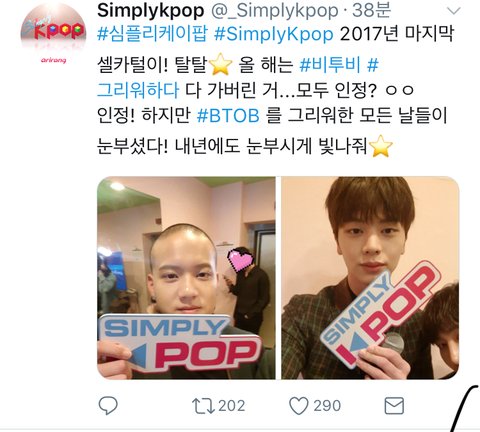
Task: Click the @_Simplykpop handle
Action: tap(275, 11)
